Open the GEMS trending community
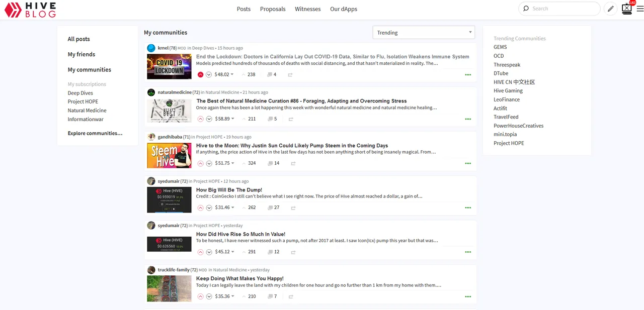 [500, 47]
